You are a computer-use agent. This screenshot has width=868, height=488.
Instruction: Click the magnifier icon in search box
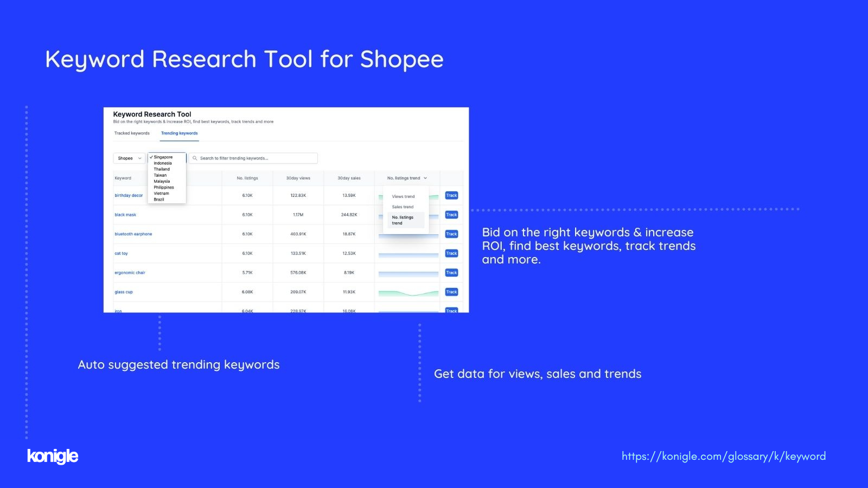195,158
